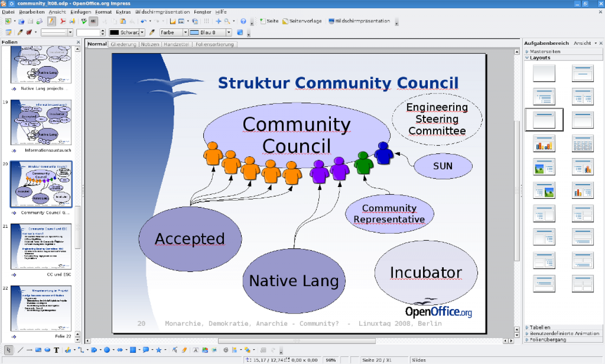Image resolution: width=605 pixels, height=364 pixels.
Task: Click the Undo arrow icon
Action: tap(143, 21)
